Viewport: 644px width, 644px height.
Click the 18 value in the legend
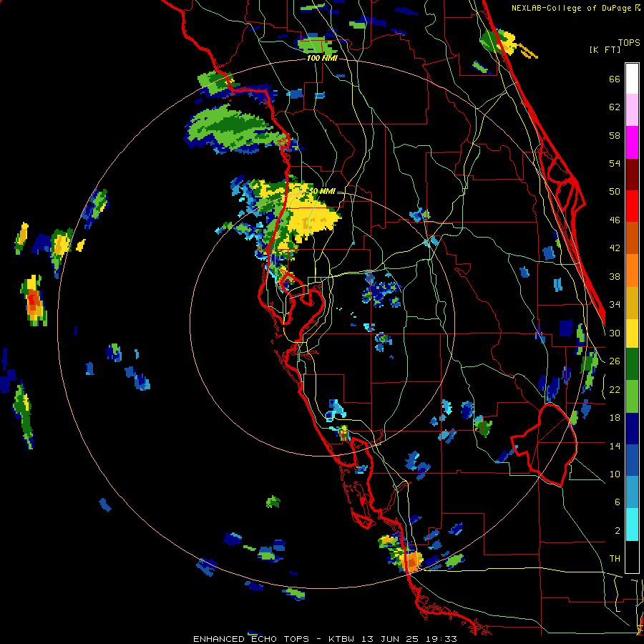pos(615,418)
